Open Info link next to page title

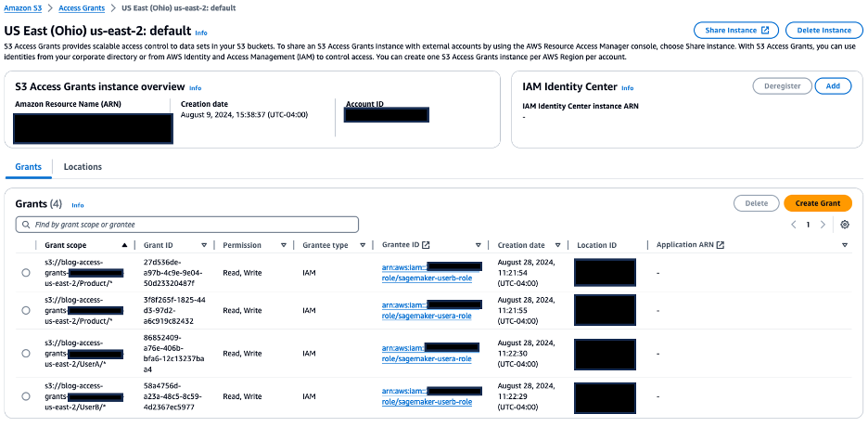201,32
